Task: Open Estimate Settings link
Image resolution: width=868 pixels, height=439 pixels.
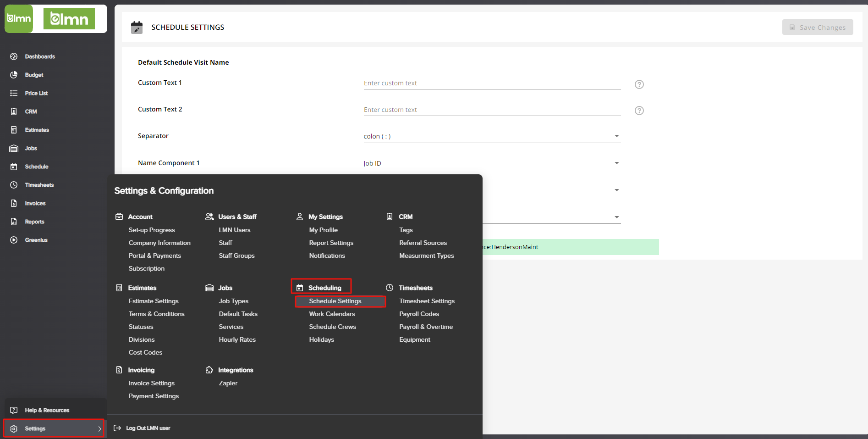Action: click(x=154, y=301)
